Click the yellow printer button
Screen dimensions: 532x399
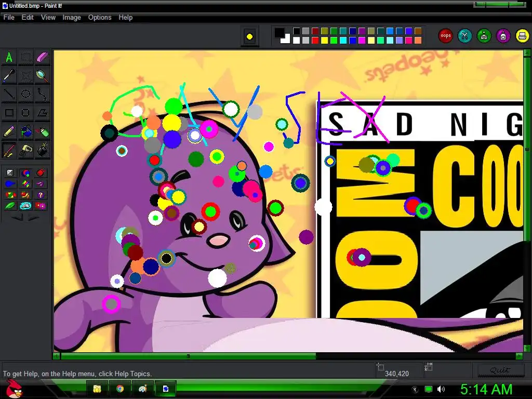click(523, 36)
